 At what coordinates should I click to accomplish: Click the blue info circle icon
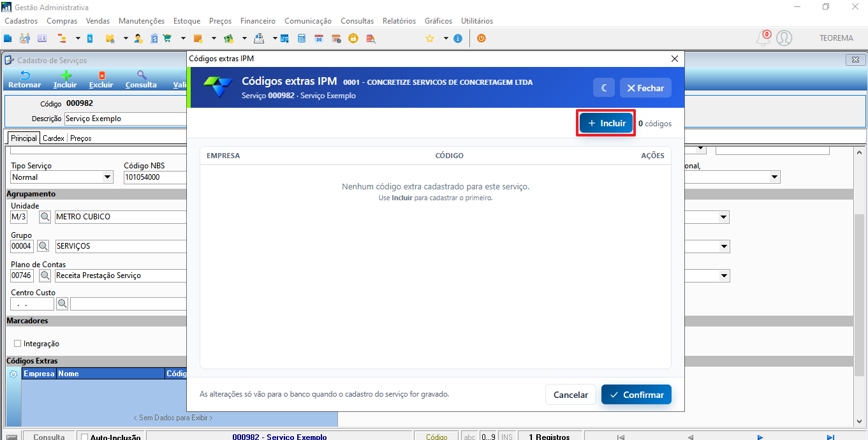458,38
